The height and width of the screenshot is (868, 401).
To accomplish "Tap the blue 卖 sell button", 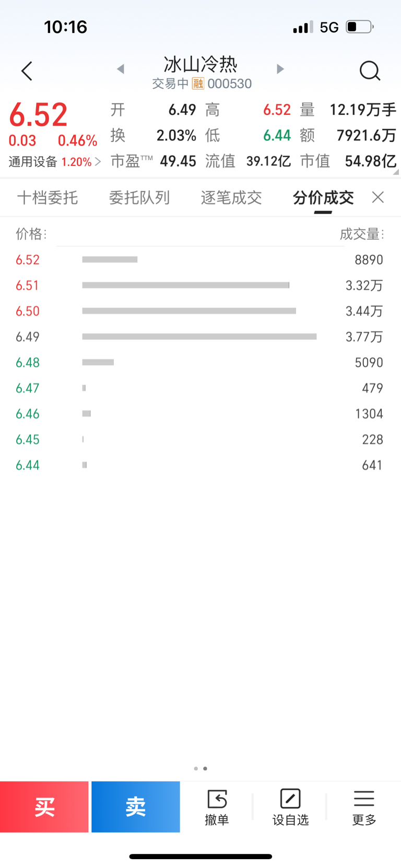I will pos(136,806).
